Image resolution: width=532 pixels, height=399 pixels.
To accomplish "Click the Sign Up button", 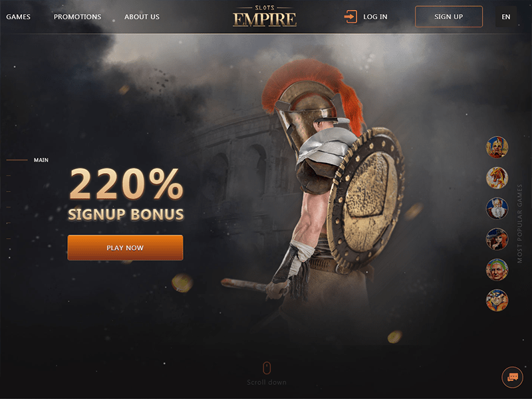I will [x=448, y=17].
